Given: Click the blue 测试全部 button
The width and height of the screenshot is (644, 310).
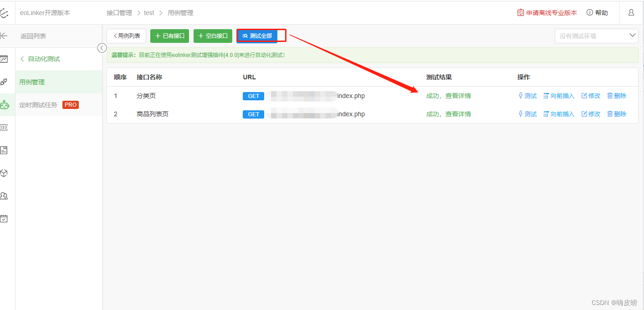Looking at the screenshot, I should pyautogui.click(x=257, y=36).
